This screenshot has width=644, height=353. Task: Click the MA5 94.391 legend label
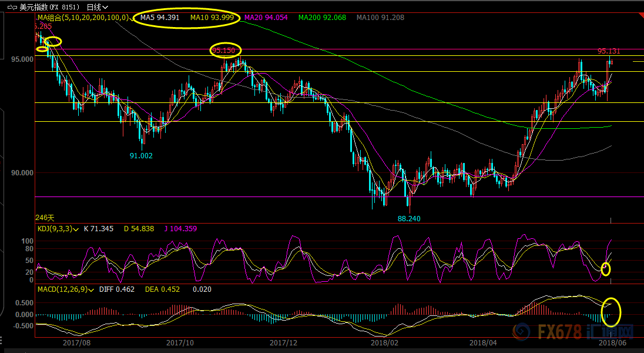[159, 18]
